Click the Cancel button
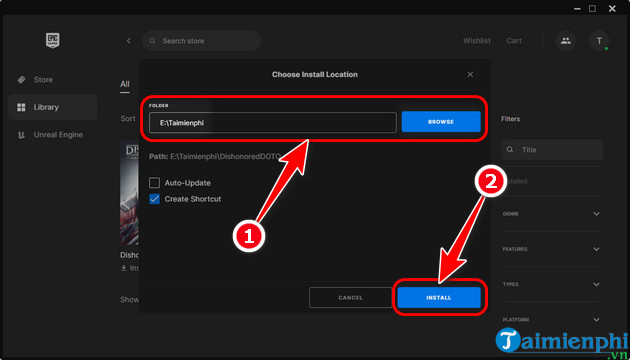The image size is (630, 360). [x=350, y=298]
